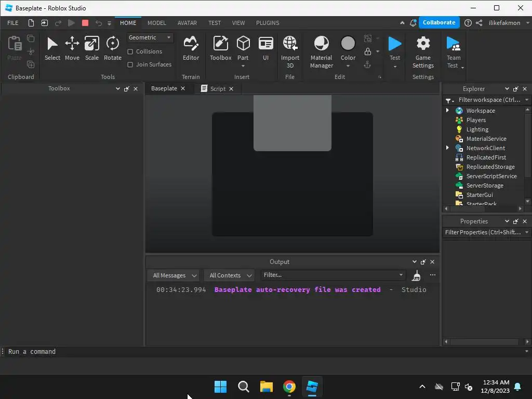Switch to the TEST ribbon tab
Screen dimensions: 532x399
(215, 23)
